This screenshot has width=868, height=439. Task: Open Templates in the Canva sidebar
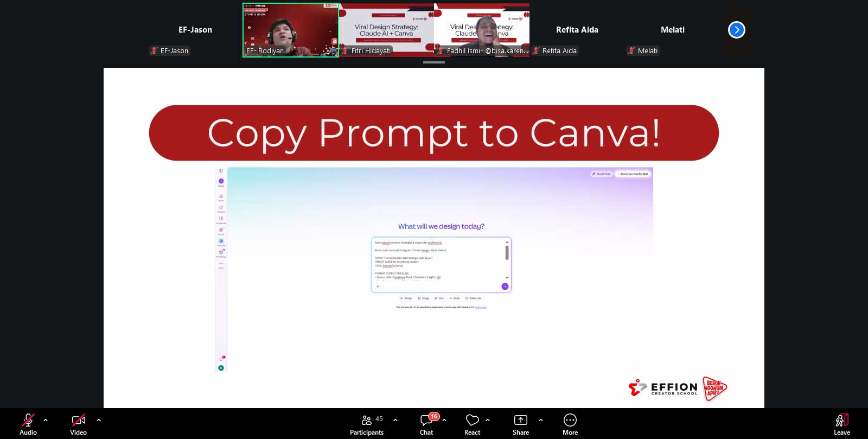click(x=221, y=220)
